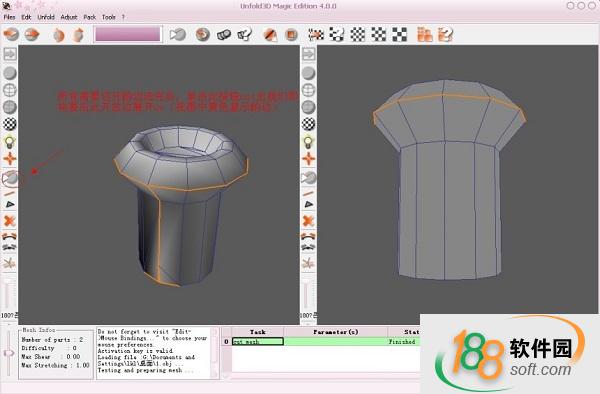Select the orange X delete tool in the left toolbar
Image resolution: width=600 pixels, height=394 pixels.
10,221
